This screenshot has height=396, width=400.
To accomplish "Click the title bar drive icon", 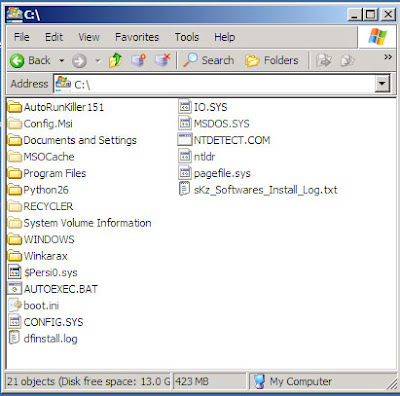I will coord(15,14).
